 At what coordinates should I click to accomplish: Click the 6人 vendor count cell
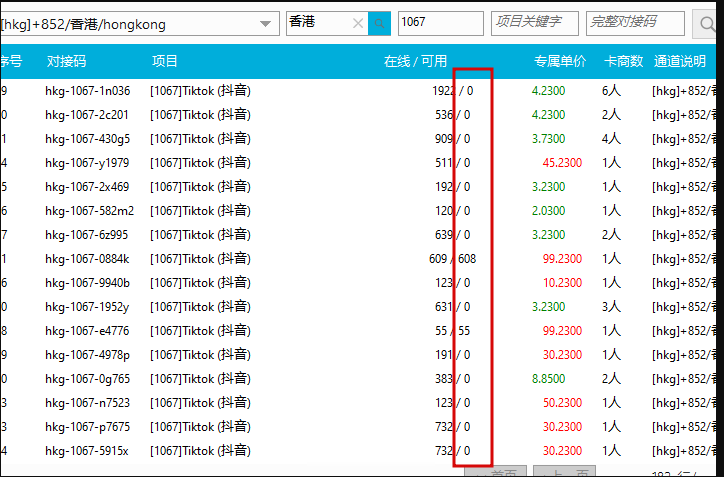pyautogui.click(x=611, y=91)
